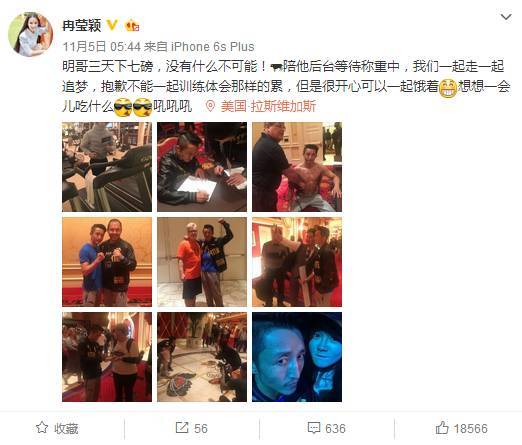Click the yellow V verified badge
This screenshot has height=445, width=522.
(112, 25)
